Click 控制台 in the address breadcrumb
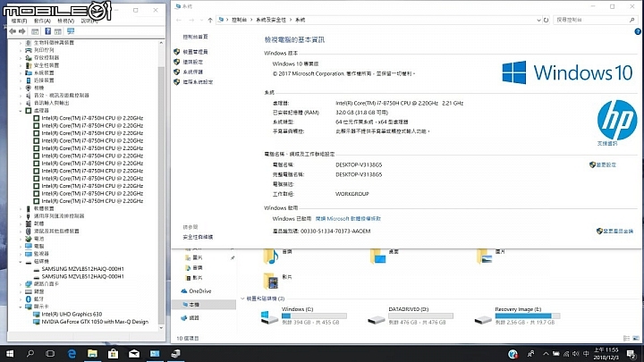The image size is (644, 362). (239, 20)
